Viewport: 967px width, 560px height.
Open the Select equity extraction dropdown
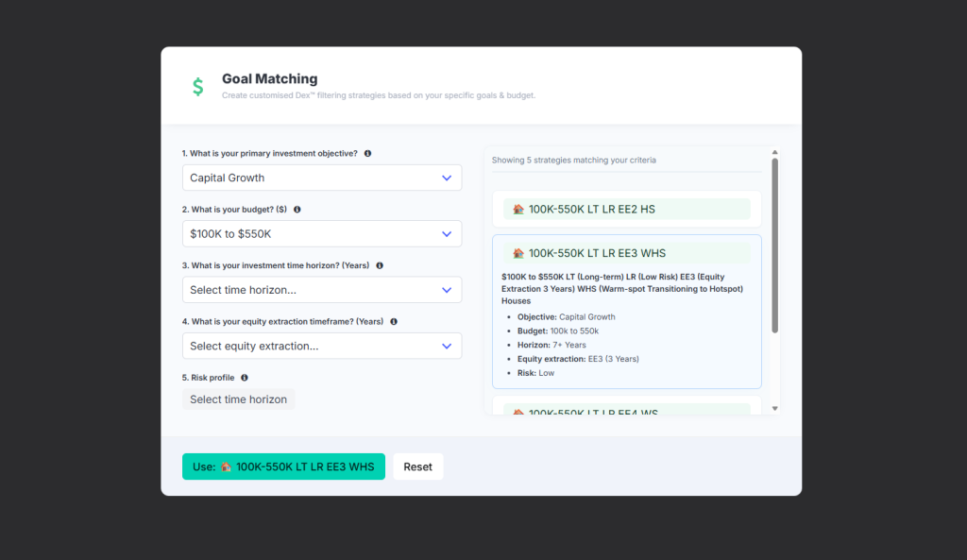322,346
